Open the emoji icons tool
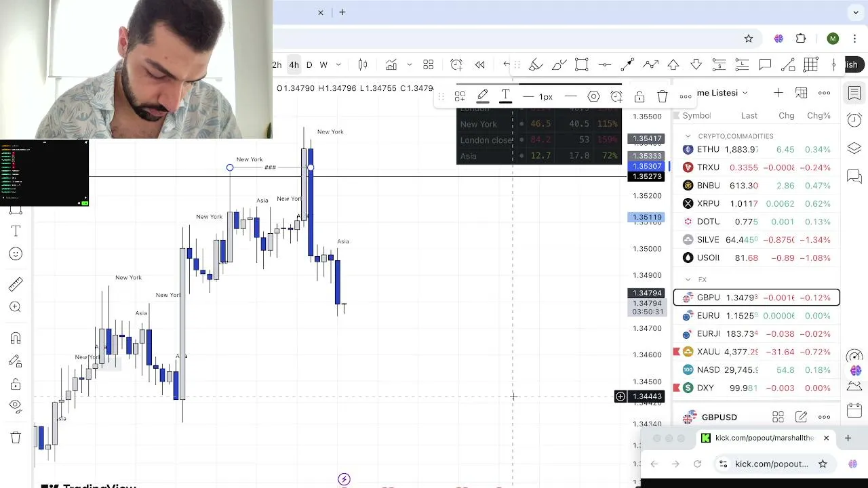This screenshot has height=488, width=868. coord(16,254)
